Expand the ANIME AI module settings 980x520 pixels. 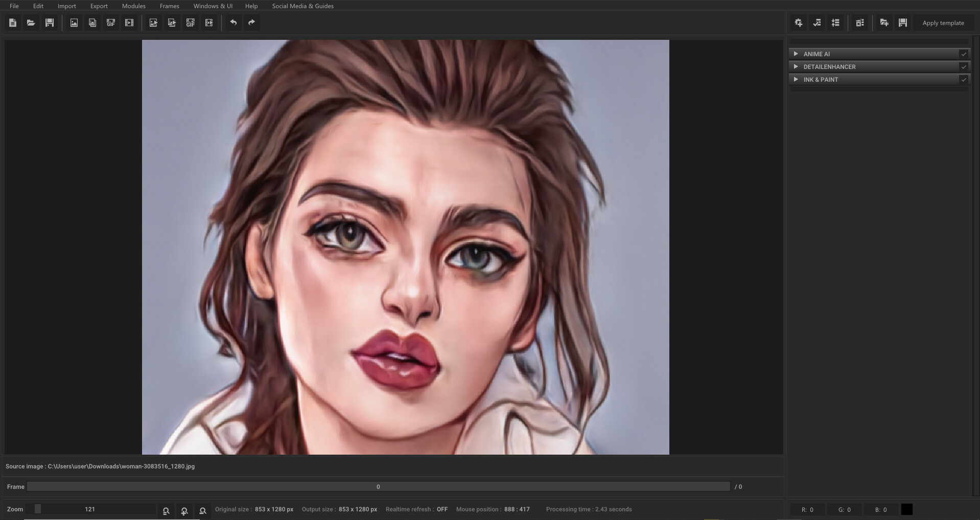pyautogui.click(x=796, y=54)
